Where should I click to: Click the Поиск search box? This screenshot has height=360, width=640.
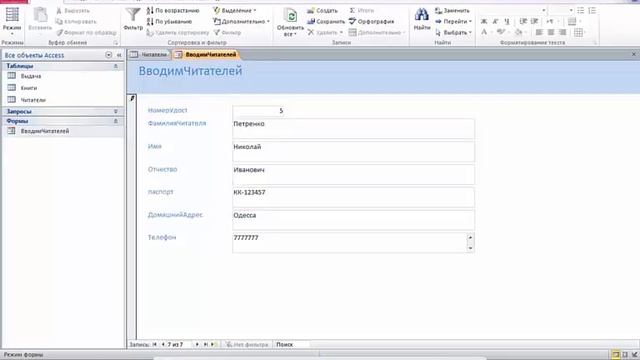(x=291, y=344)
